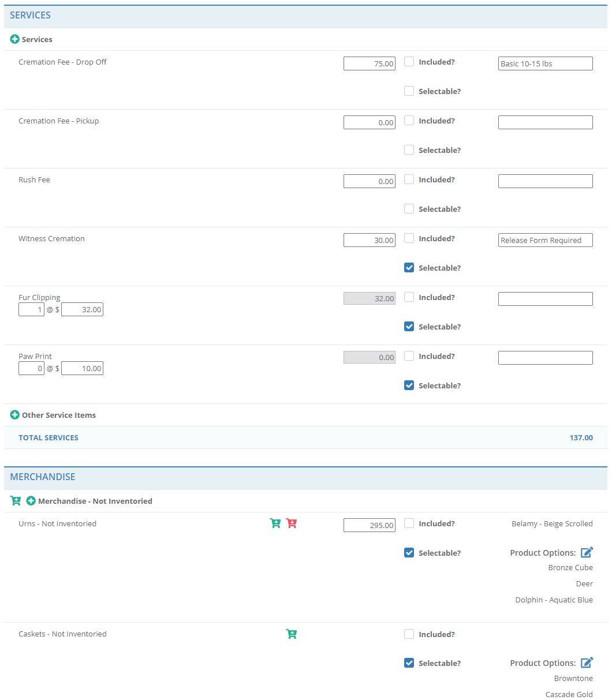This screenshot has height=700, width=612.
Task: Uncheck Selectable for Fur Clipping
Action: click(x=409, y=327)
